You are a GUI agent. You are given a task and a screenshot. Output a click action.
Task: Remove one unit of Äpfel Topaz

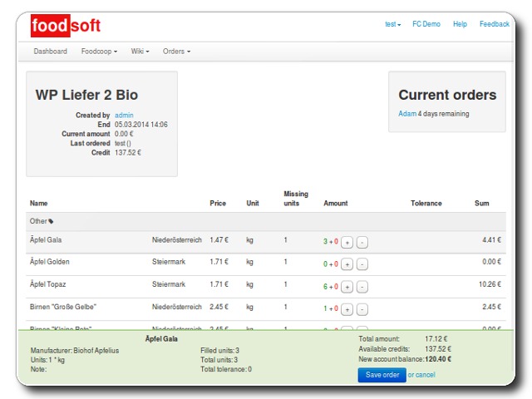point(362,286)
